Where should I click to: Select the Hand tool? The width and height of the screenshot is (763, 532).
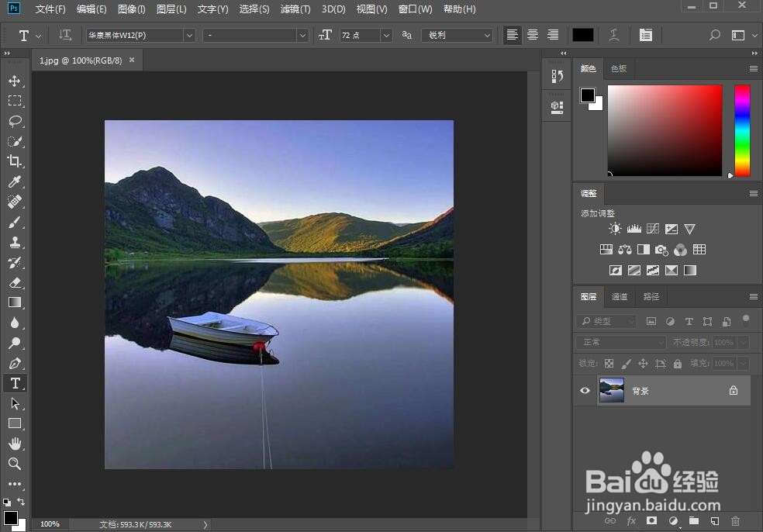click(15, 444)
